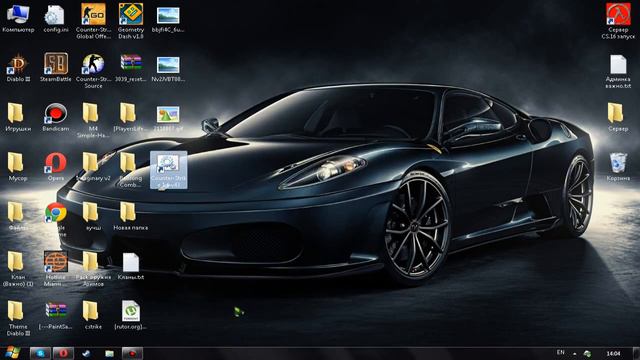Image resolution: width=640 pixels, height=360 pixels.
Task: Launch the Hotline Miami shortcut
Action: point(56,269)
